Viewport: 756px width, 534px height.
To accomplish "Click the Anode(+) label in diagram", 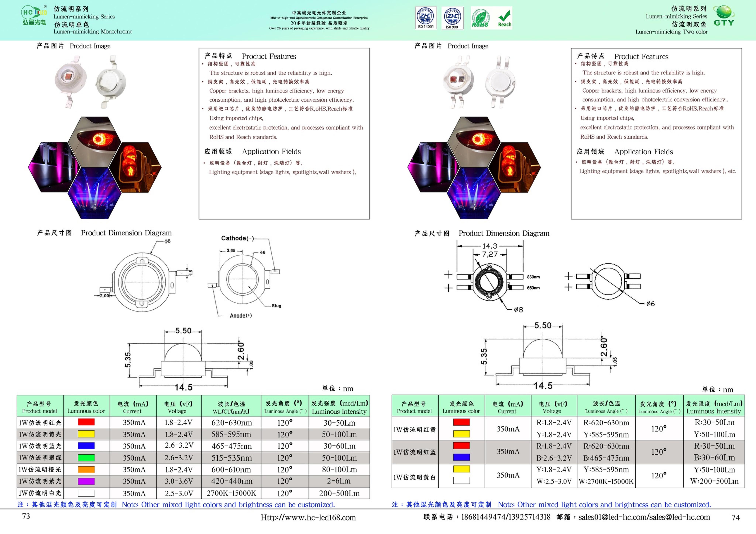I will click(241, 315).
